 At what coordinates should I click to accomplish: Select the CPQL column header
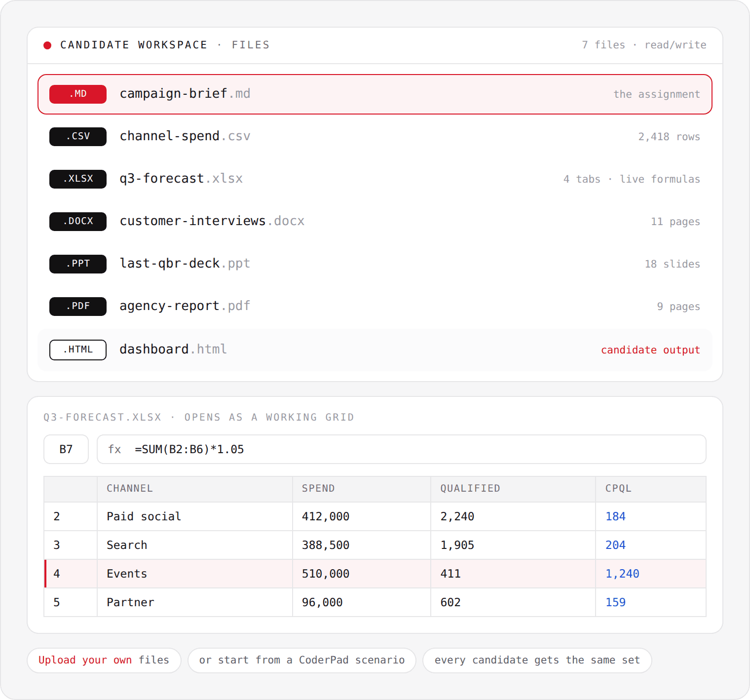(x=651, y=489)
